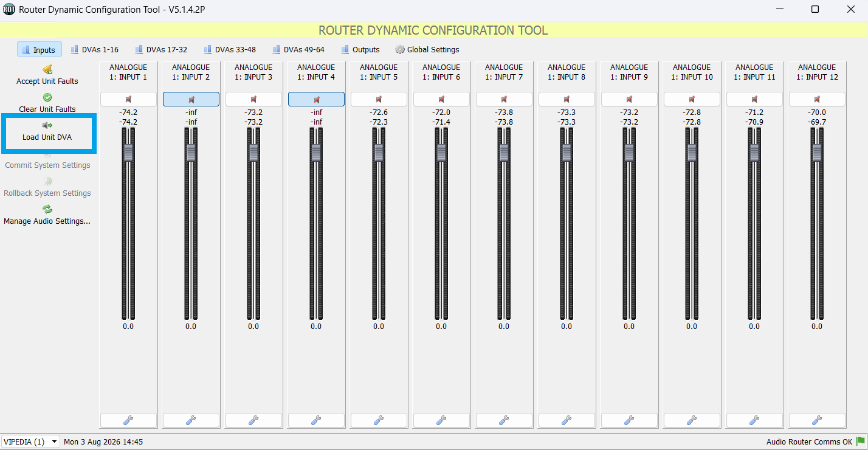
Task: Open the Global Settings tab
Action: (427, 50)
